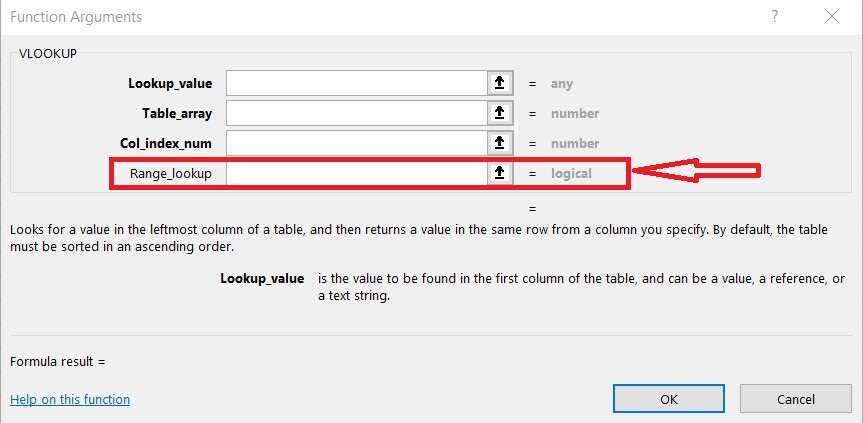863x423 pixels.
Task: Click the bold Lookup_value label beside the first field
Action: (170, 84)
